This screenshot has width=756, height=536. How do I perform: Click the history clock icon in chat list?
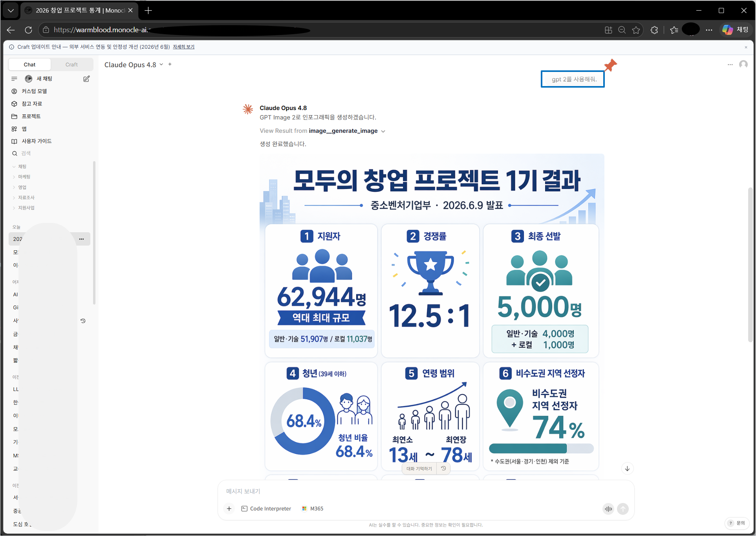pyautogui.click(x=83, y=321)
